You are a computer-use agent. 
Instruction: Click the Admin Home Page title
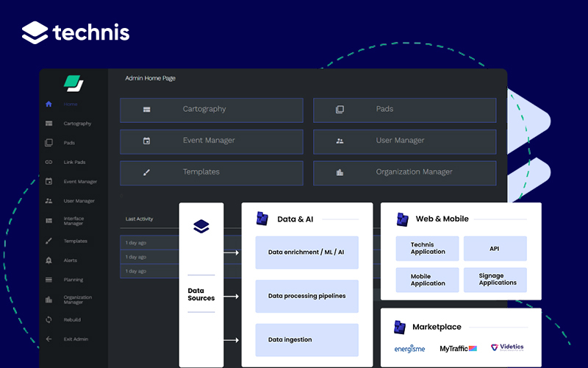(x=151, y=78)
